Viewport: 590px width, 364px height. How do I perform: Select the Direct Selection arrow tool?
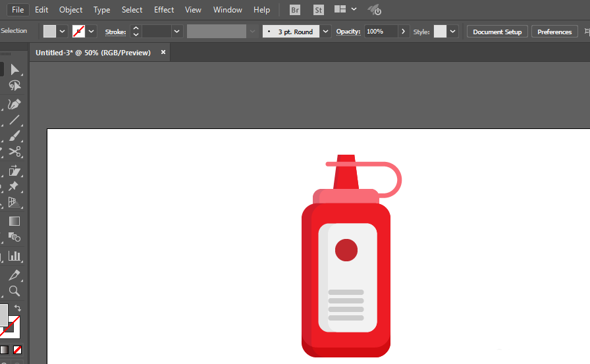14,70
